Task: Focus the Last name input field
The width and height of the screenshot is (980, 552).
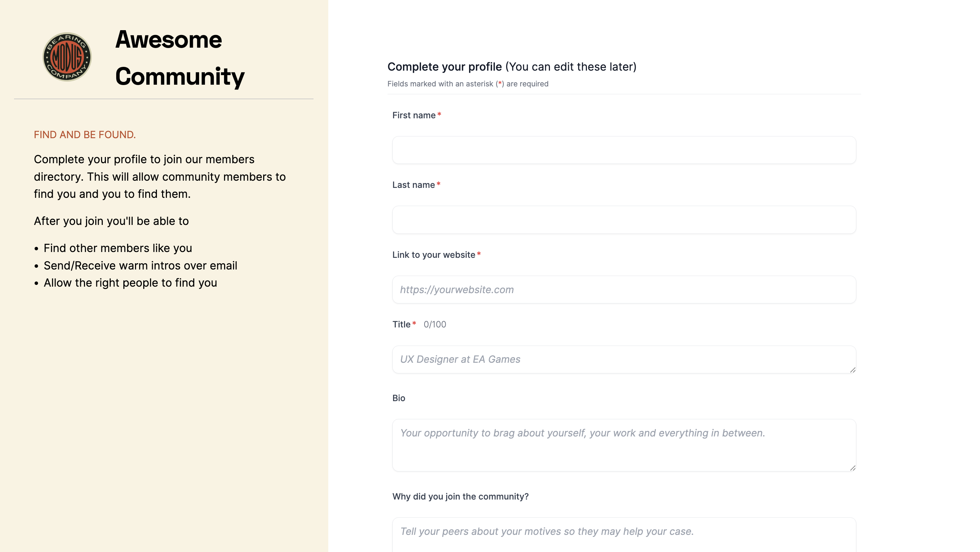Action: pos(624,220)
